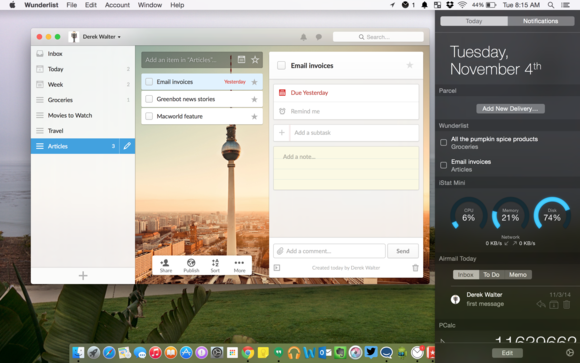580x363 pixels.
Task: Click the red Due Yesterday calendar icon
Action: click(x=282, y=93)
